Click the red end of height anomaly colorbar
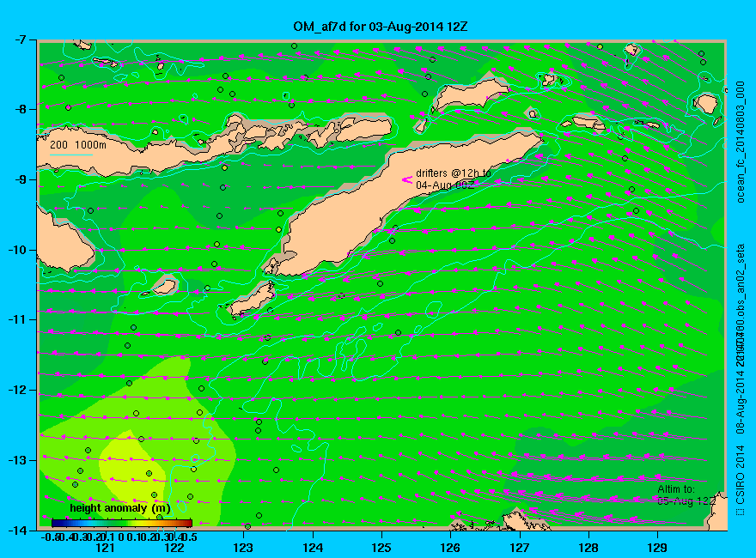The image size is (756, 558). (x=190, y=523)
